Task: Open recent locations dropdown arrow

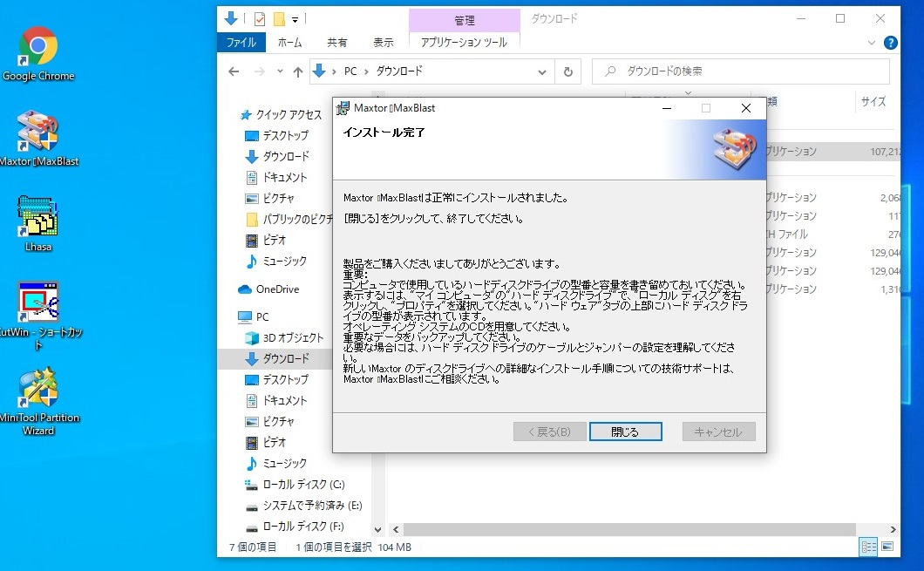Action: tap(280, 71)
